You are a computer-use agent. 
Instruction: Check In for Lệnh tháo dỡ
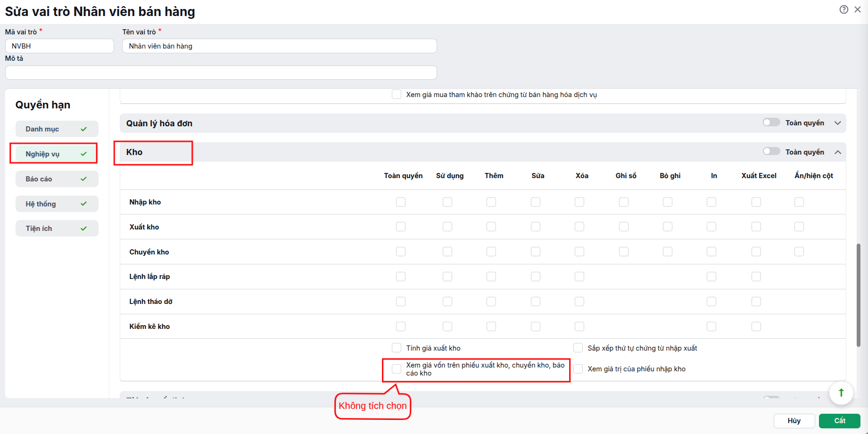pos(711,302)
